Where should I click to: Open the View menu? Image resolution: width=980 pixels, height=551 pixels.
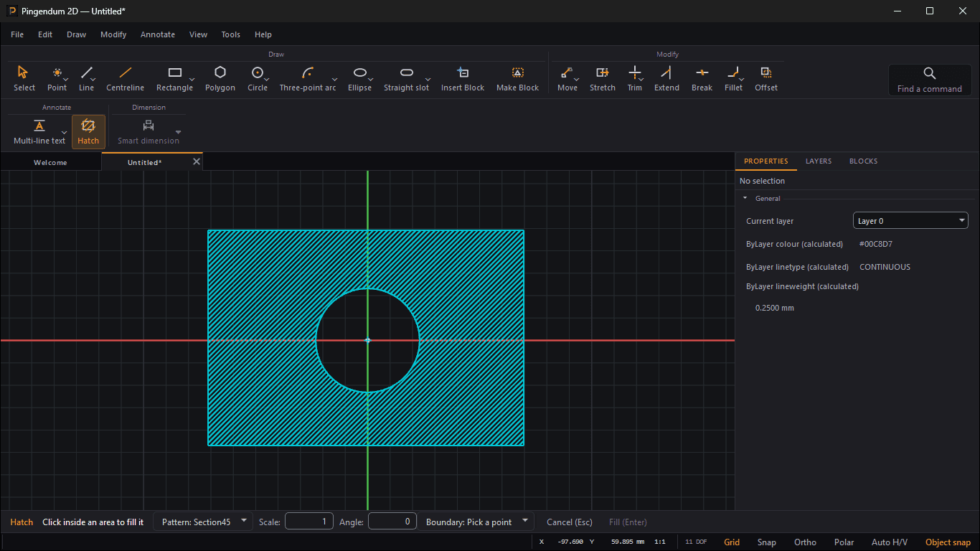199,34
